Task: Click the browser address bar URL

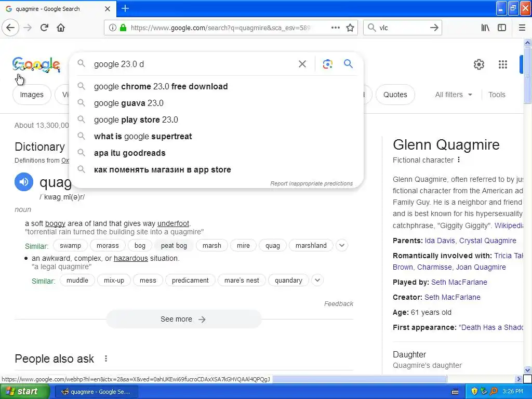Action: click(220, 28)
